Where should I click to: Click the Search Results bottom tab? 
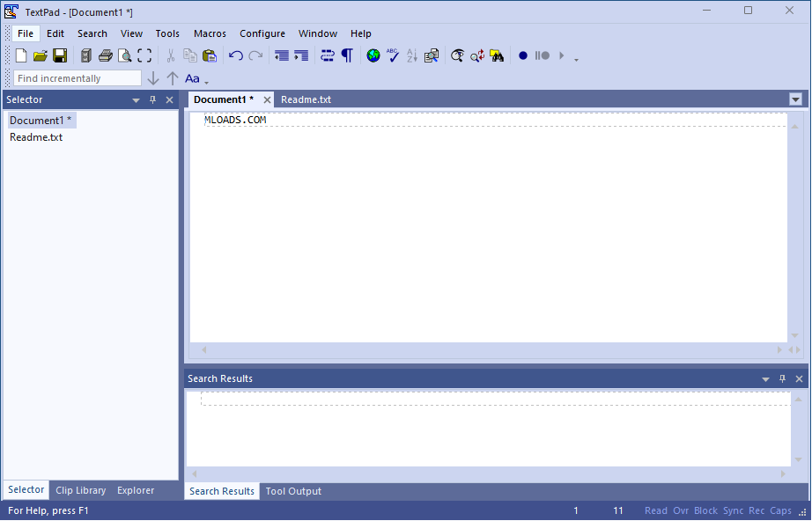coord(222,491)
